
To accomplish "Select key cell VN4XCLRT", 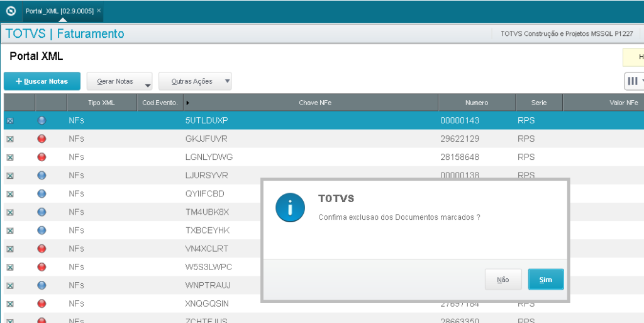I will [206, 249].
